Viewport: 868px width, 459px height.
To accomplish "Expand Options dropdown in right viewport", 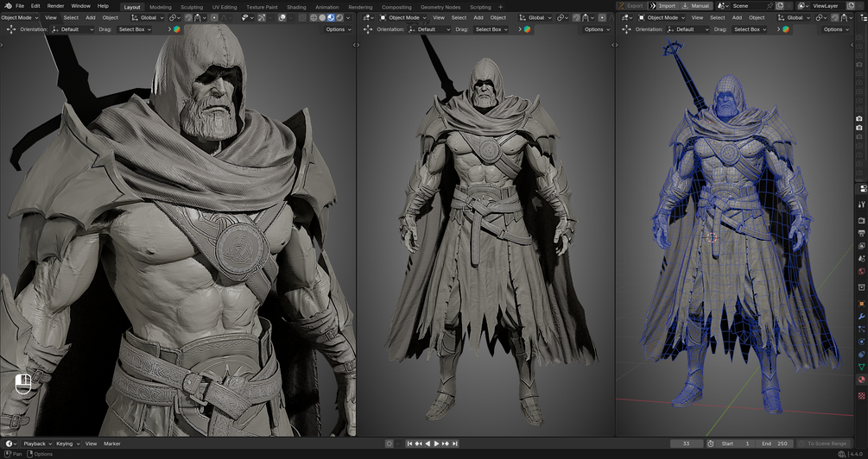I will click(x=836, y=29).
